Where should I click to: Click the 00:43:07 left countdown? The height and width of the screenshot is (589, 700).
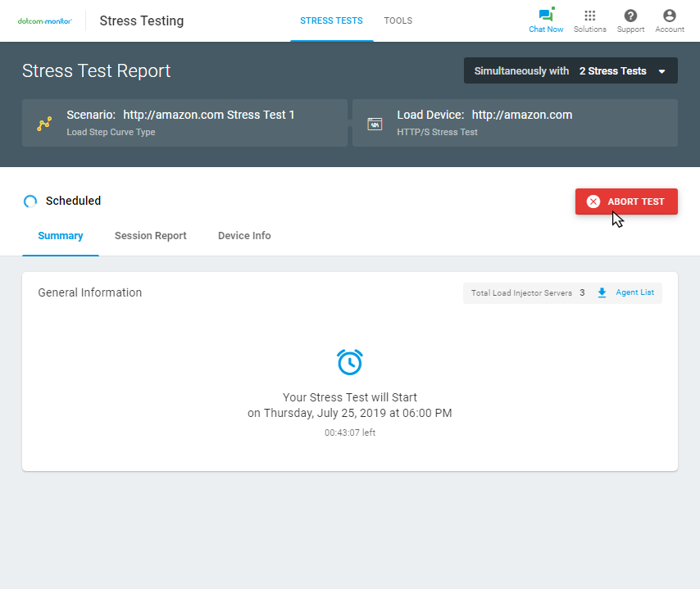coord(350,433)
